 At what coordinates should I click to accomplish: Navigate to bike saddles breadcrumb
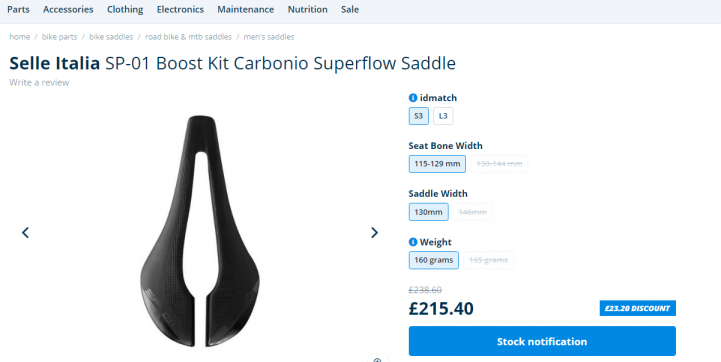click(111, 37)
